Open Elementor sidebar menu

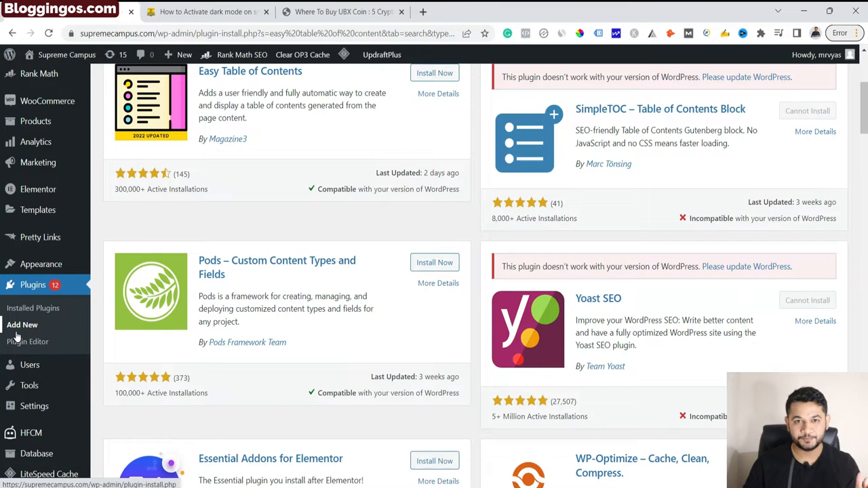38,189
